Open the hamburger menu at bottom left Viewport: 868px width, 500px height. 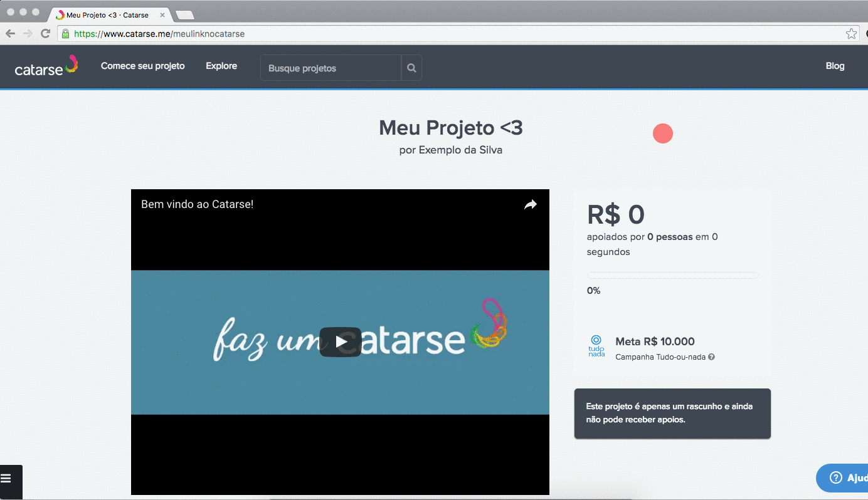pos(7,478)
